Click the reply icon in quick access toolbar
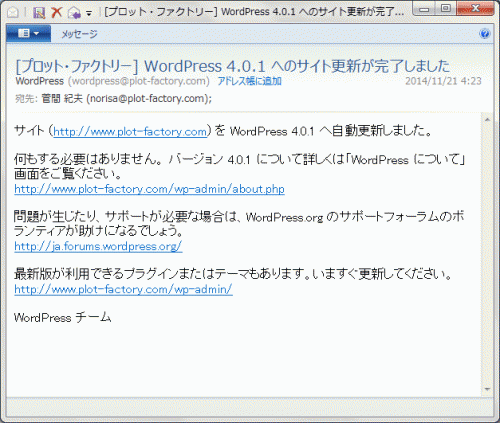Viewport: 500px width, 423px height. coord(74,13)
